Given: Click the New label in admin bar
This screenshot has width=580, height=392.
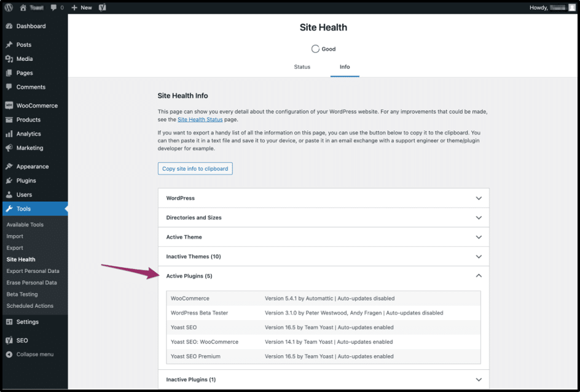Looking at the screenshot, I should [86, 7].
